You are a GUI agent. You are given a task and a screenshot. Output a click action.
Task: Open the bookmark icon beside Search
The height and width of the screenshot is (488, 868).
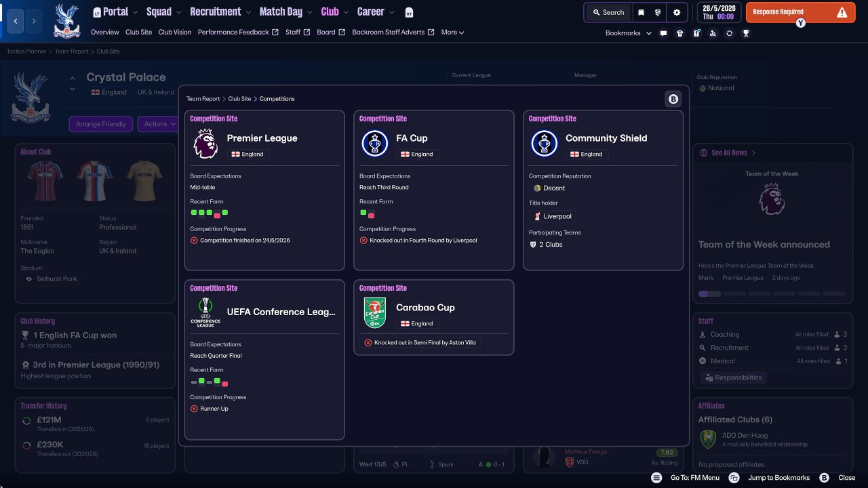pyautogui.click(x=641, y=12)
